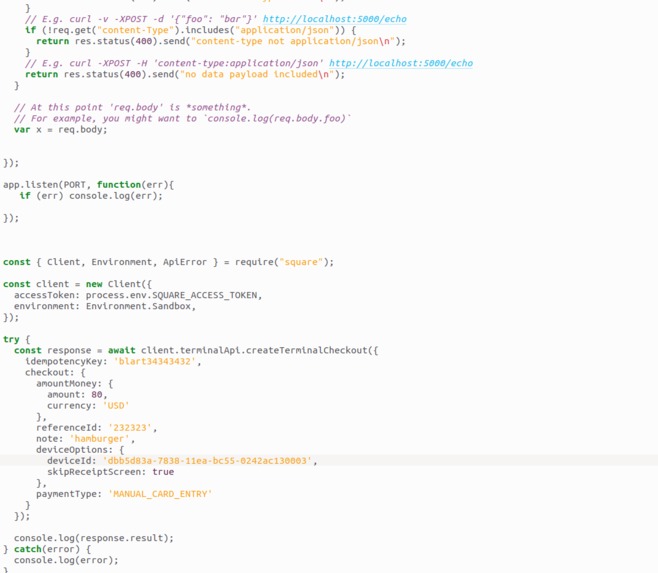Screen dimensions: 658x573
Task: Click the line "console.log(error);"
Action: pyautogui.click(x=66, y=560)
